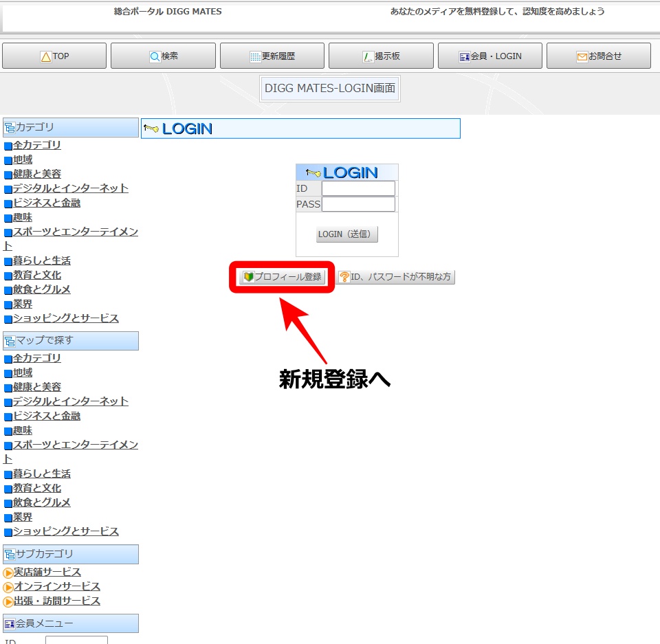The height and width of the screenshot is (644, 660).
Task: Focus the PASS field in LOGIN form
Action: 358,204
